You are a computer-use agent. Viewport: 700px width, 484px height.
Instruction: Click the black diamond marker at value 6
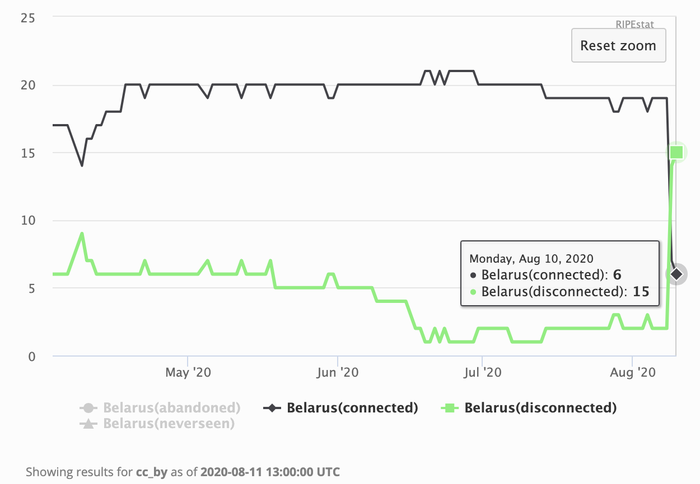[x=677, y=274]
